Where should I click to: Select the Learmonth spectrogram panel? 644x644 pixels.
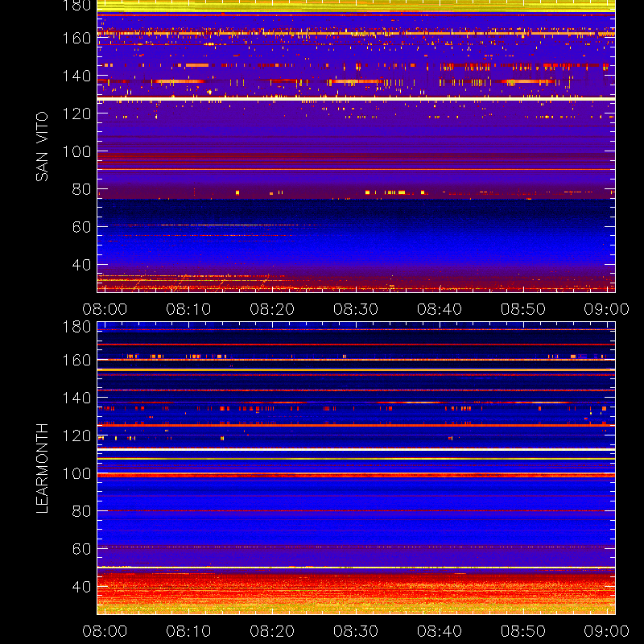(356, 469)
